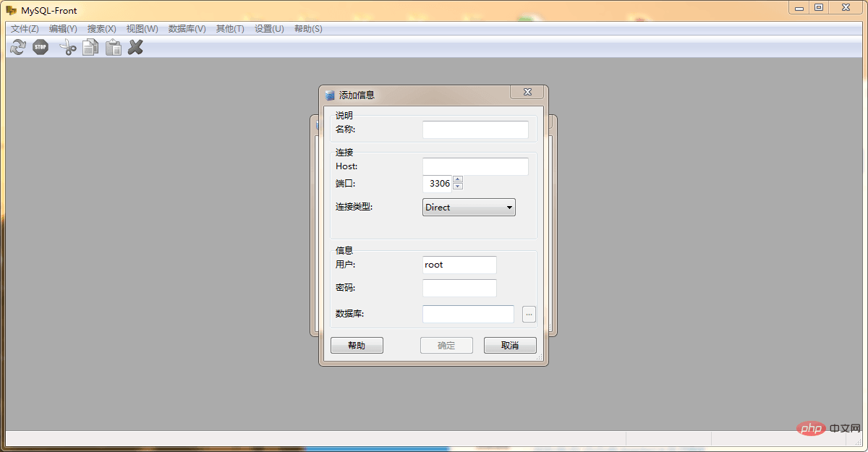Image resolution: width=868 pixels, height=452 pixels.
Task: Click the MySQL-Front title bar app icon
Action: tap(12, 10)
